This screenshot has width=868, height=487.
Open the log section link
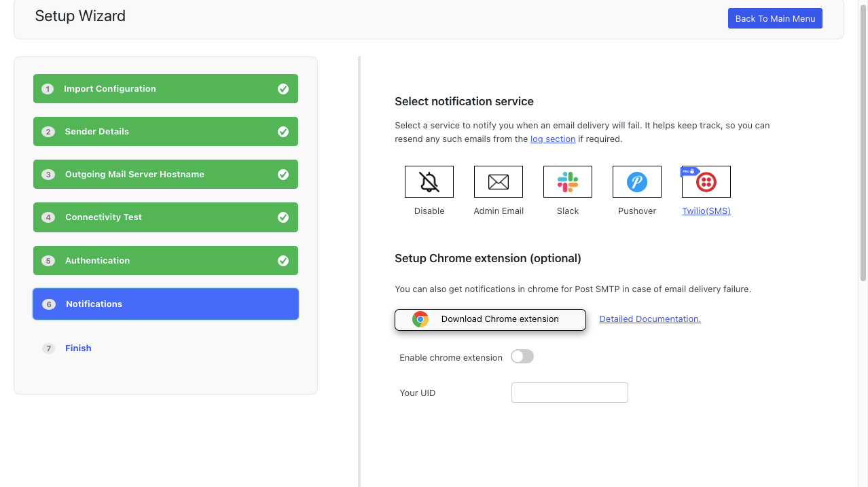point(552,139)
